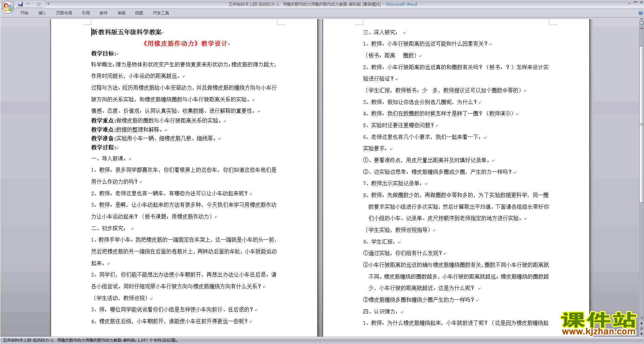This screenshot has height=344, width=644.
Task: Click the line ①通过实验,你们组有什么发现?
Action: coord(403,253)
